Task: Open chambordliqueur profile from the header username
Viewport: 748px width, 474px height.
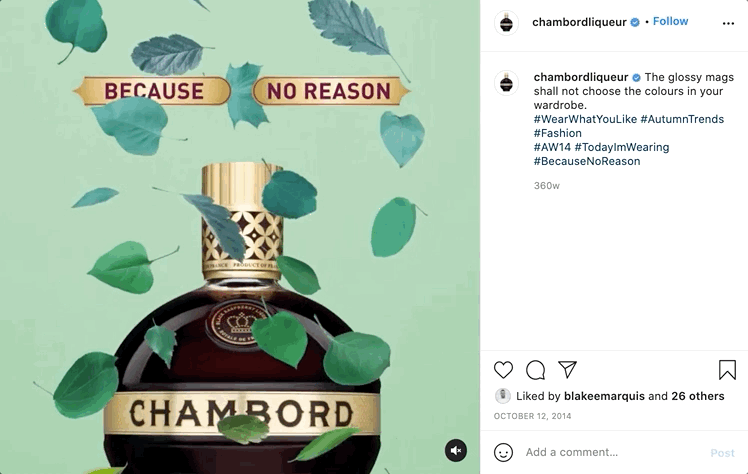Action: tap(579, 22)
